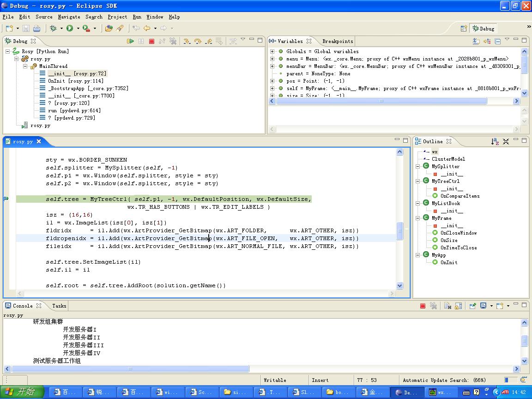Screen dimensions: 532x399
Task: Click the Step Into icon
Action: (x=187, y=41)
